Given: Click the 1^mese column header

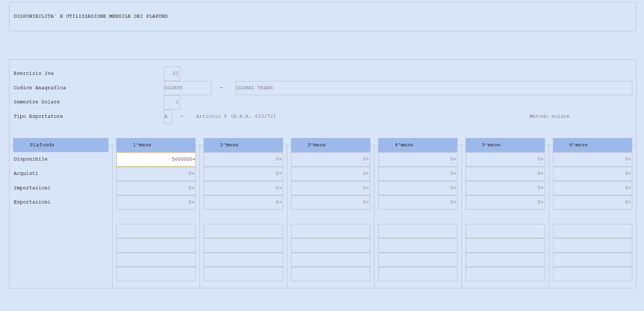Looking at the screenshot, I should (156, 145).
